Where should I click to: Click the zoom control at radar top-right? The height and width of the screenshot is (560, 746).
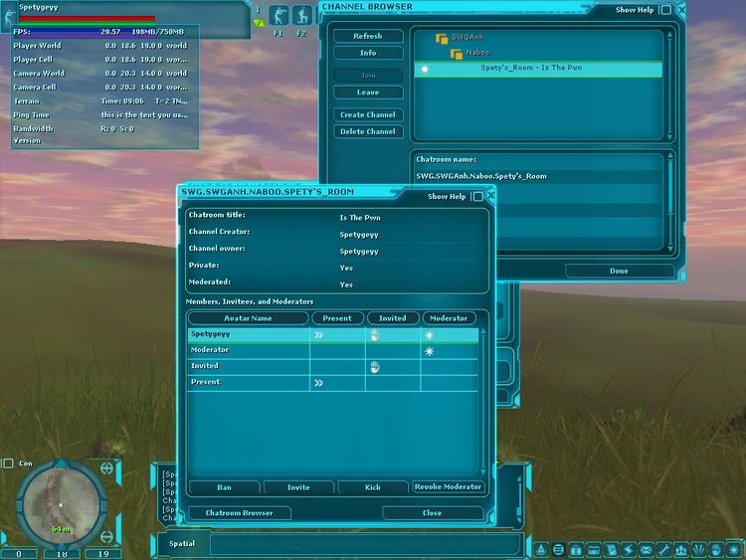(105, 467)
